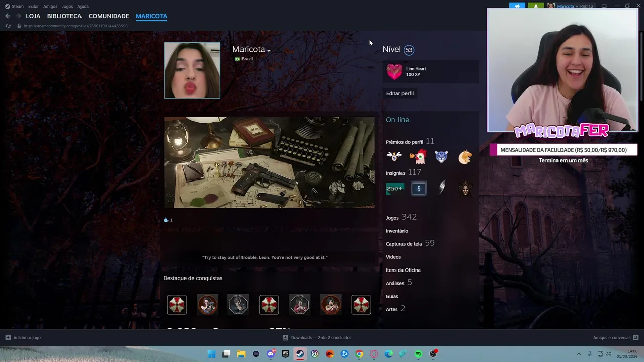Click the Maricota profile avatar picture

192,70
